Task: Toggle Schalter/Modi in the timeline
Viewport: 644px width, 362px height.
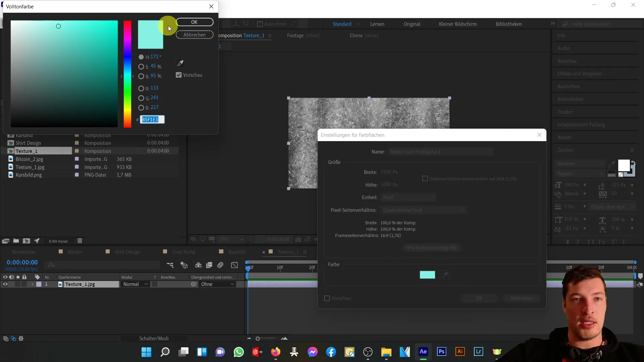Action: click(154, 339)
